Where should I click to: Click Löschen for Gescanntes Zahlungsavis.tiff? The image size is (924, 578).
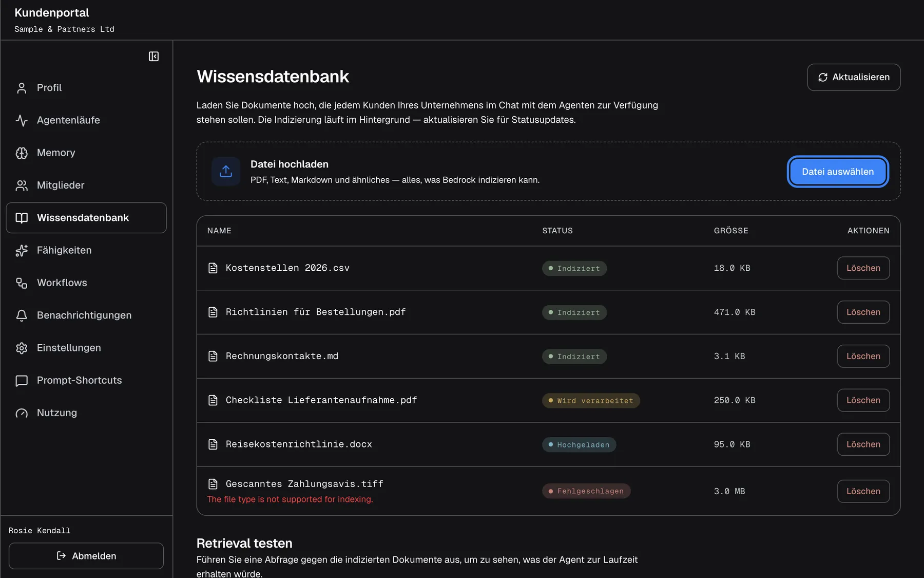click(x=863, y=491)
